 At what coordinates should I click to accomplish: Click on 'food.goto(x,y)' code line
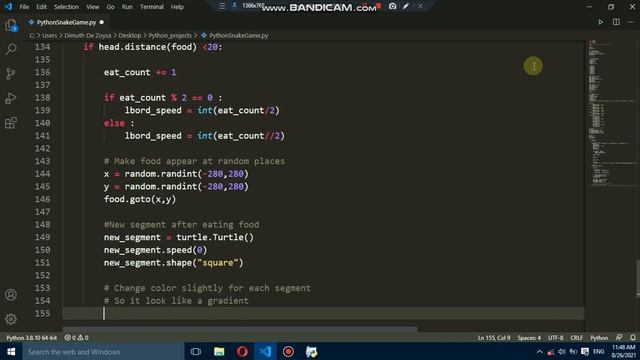tap(140, 199)
